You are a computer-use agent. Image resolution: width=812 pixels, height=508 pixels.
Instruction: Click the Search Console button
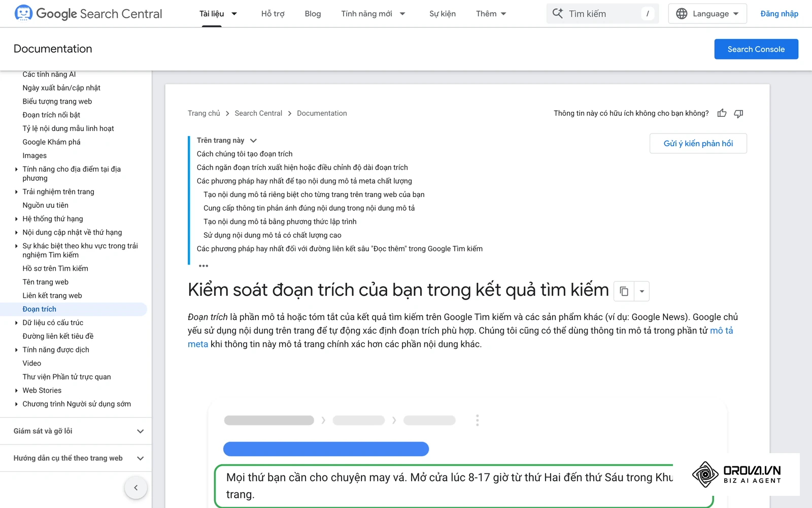pos(756,49)
